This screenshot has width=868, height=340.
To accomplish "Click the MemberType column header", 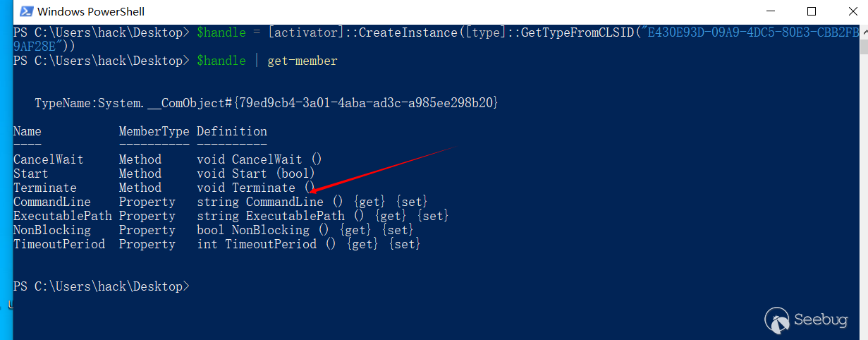I will pos(154,131).
